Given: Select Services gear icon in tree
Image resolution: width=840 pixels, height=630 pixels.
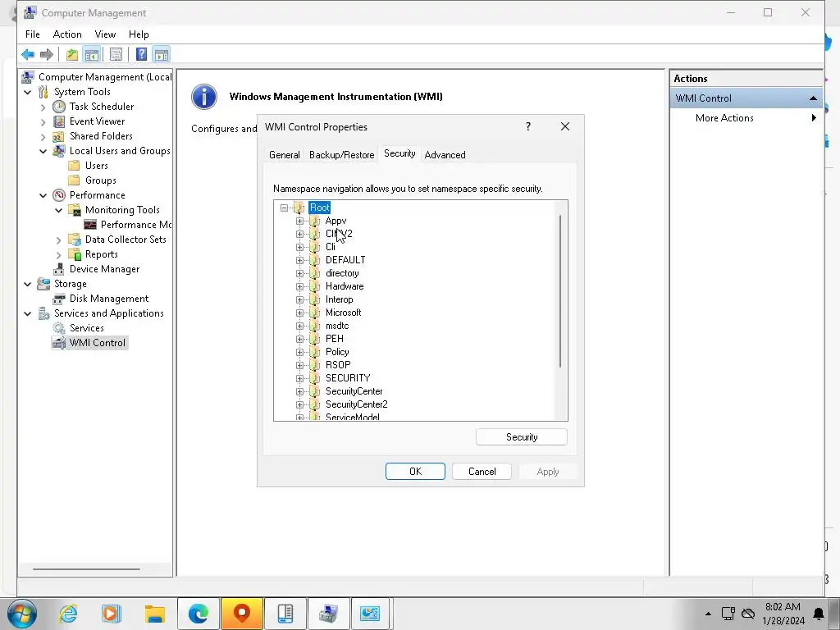Looking at the screenshot, I should 59,328.
